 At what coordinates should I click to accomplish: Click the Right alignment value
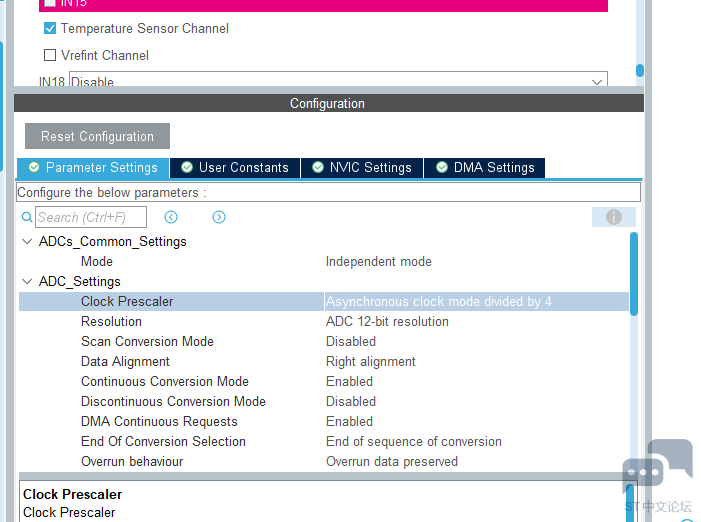pos(371,362)
